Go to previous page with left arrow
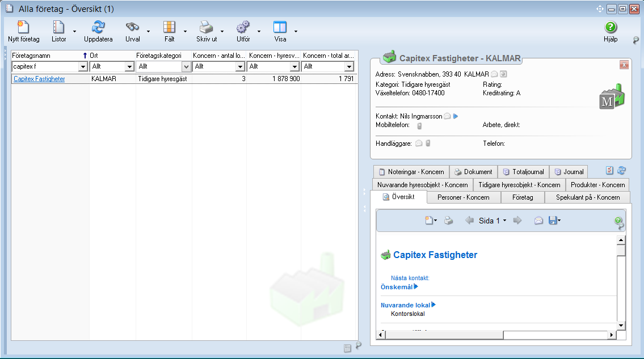The width and height of the screenshot is (644, 359). (x=469, y=220)
